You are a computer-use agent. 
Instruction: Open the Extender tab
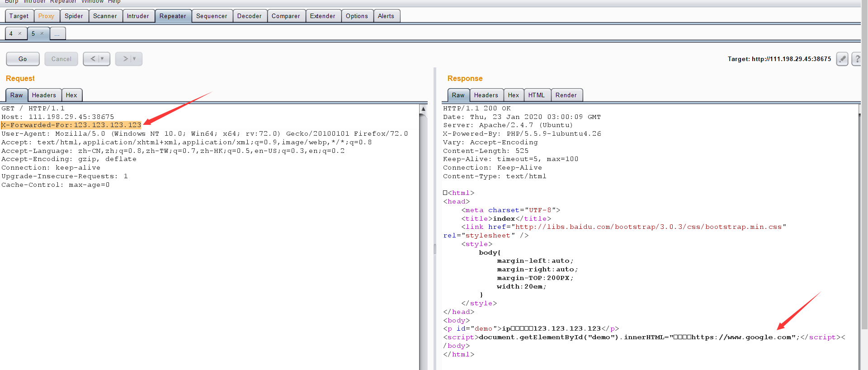tap(323, 16)
